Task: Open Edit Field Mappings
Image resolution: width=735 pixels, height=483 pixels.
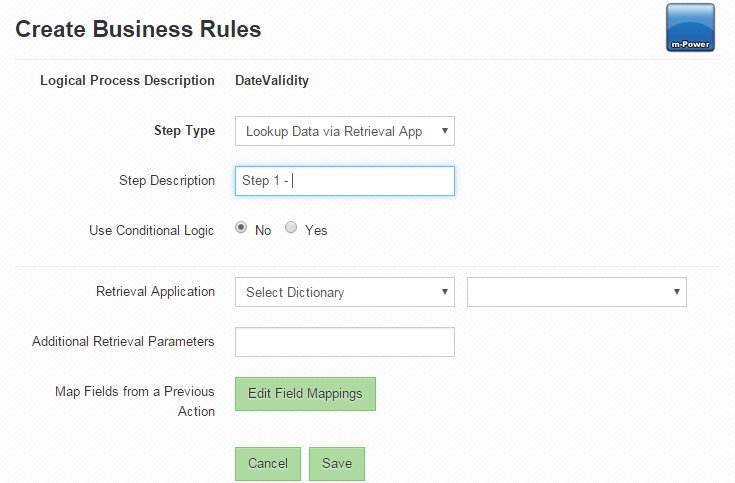Action: 305,394
